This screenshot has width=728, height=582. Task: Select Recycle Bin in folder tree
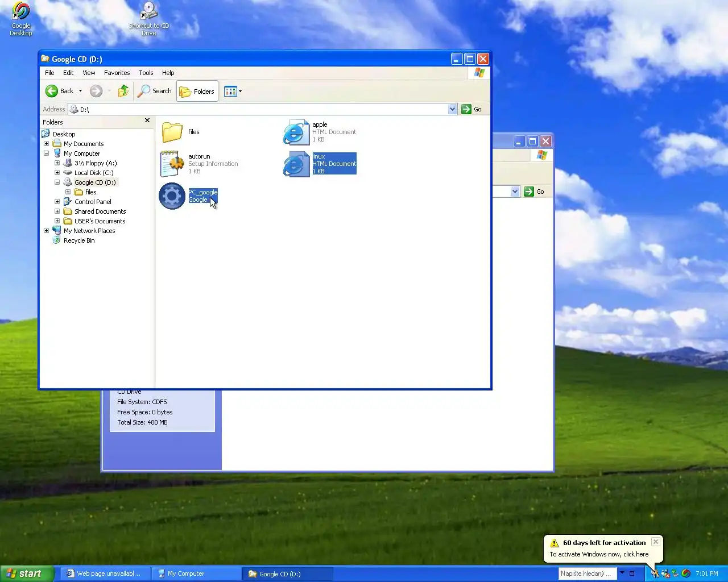(79, 240)
